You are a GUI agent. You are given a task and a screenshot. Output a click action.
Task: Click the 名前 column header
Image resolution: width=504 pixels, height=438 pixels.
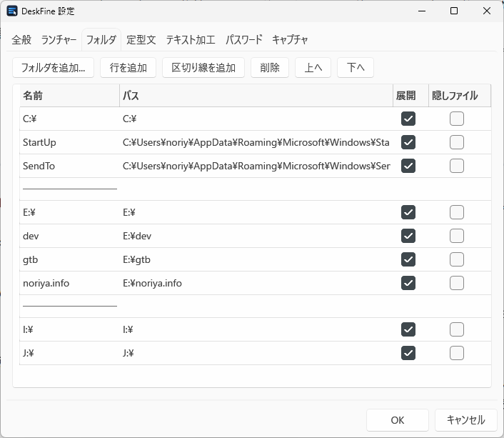pos(69,96)
